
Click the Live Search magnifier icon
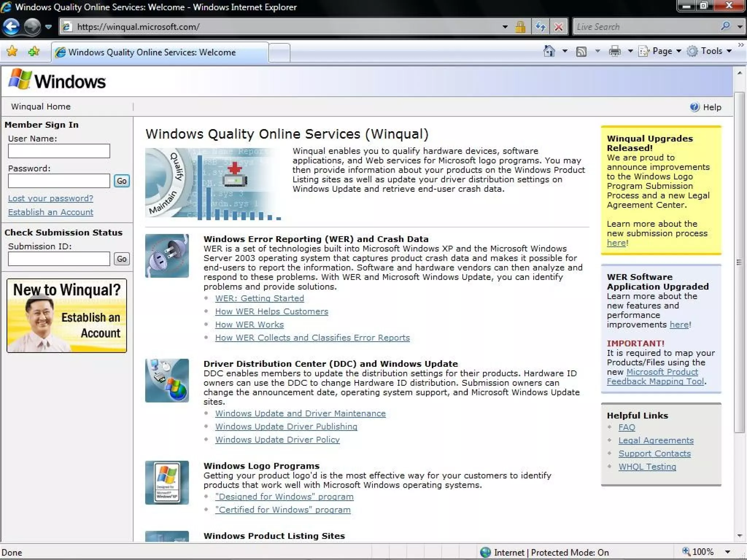(725, 26)
